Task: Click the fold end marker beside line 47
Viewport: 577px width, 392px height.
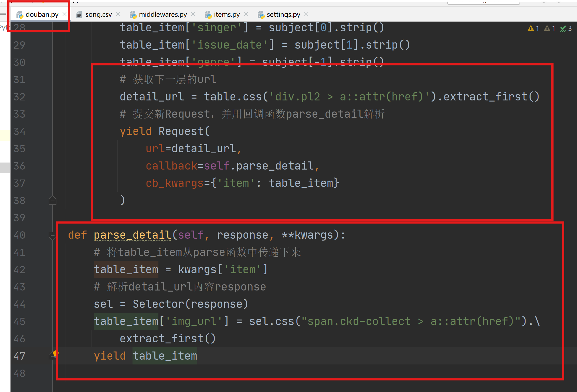Action: point(52,357)
